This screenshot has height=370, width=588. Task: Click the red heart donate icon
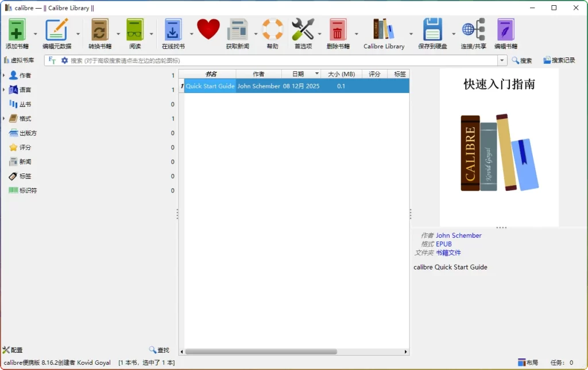tap(208, 29)
